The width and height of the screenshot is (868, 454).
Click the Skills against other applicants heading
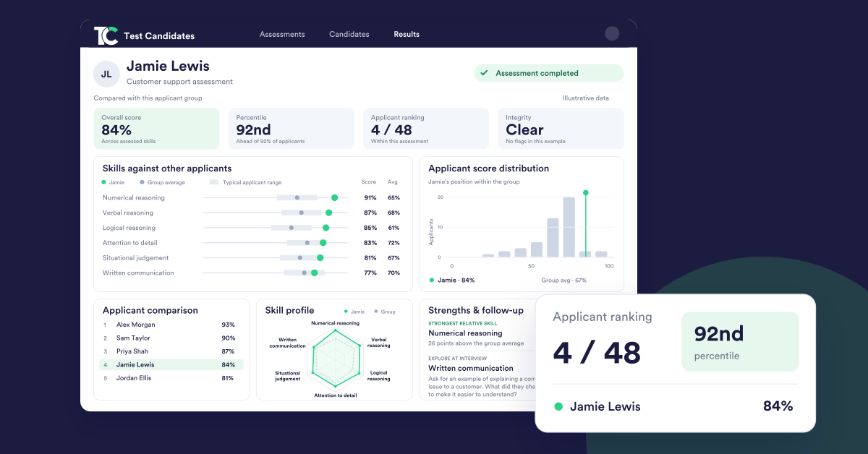click(167, 168)
